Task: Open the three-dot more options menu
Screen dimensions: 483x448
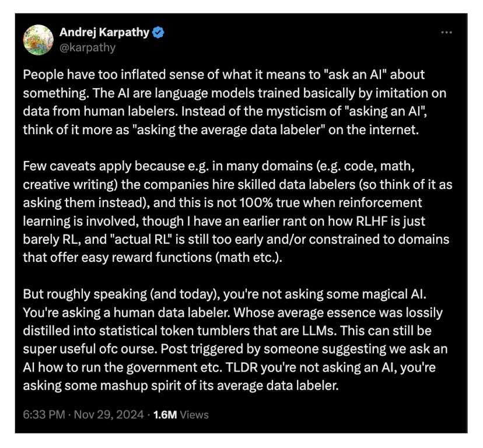Action: 446,32
